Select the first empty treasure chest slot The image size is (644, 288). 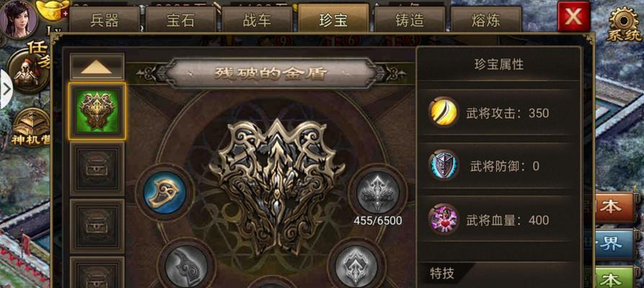pos(97,168)
